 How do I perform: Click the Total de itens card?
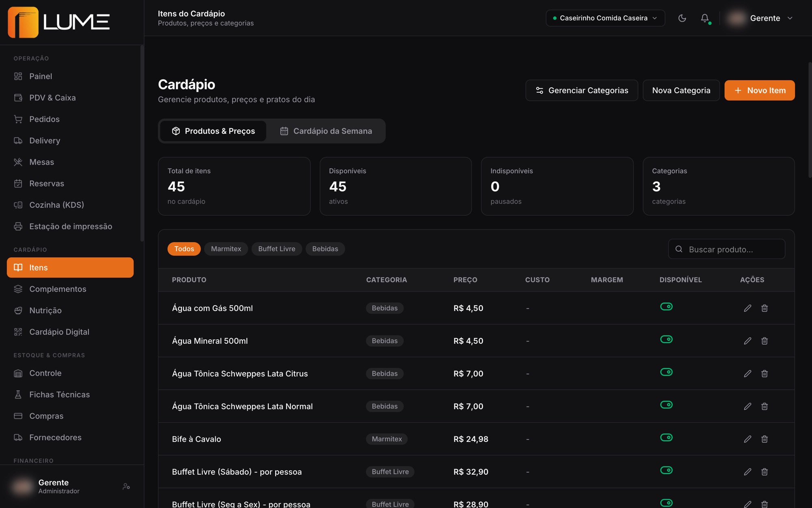tap(234, 186)
